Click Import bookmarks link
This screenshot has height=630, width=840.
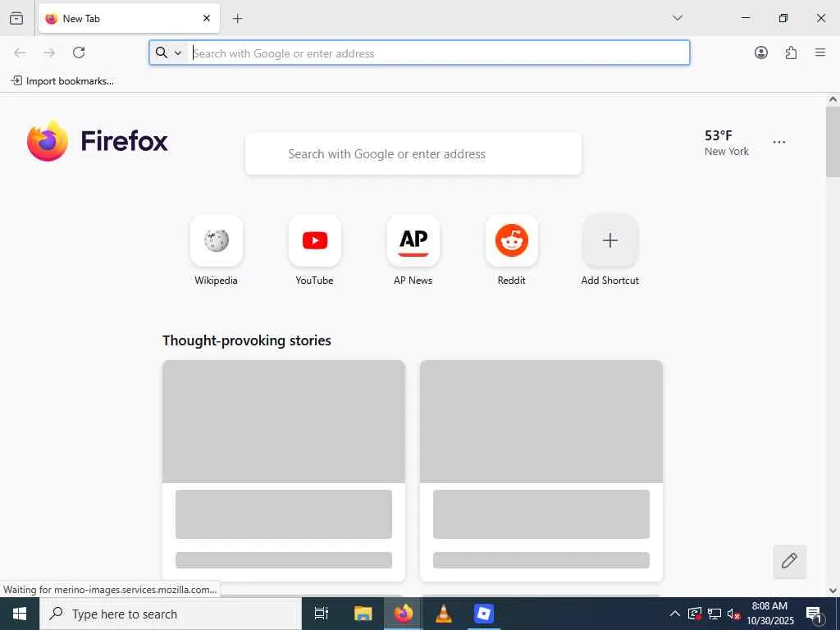(62, 81)
